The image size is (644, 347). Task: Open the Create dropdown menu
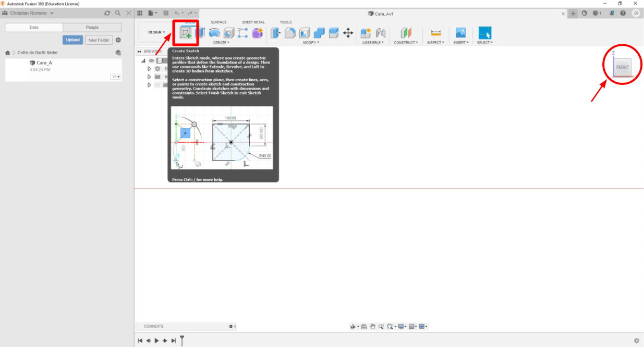(x=221, y=43)
